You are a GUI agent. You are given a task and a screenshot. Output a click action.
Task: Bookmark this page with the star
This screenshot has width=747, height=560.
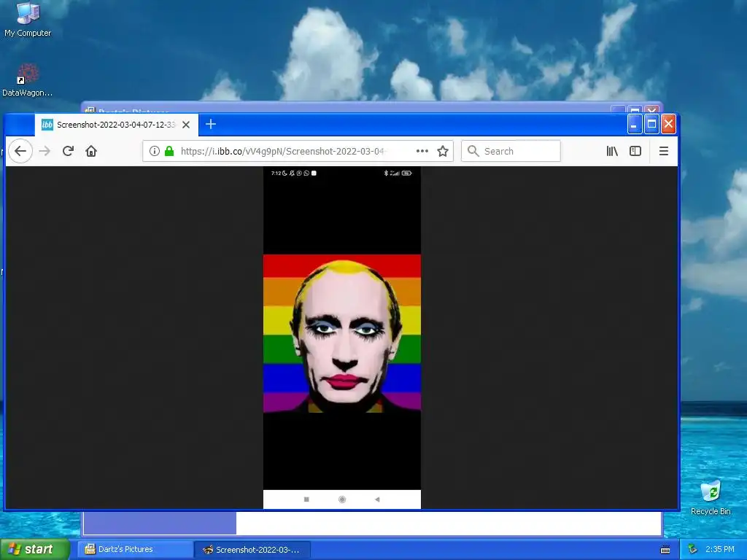click(x=443, y=151)
